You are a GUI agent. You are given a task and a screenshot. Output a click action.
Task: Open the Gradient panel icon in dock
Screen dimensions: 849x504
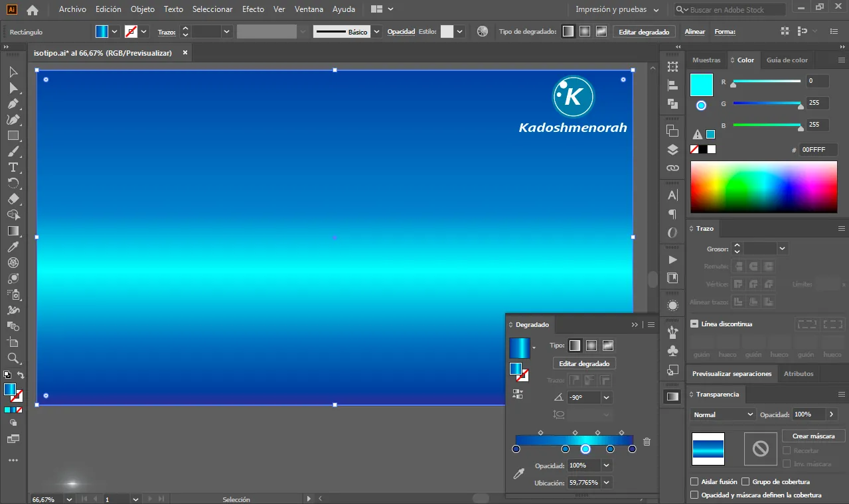672,396
